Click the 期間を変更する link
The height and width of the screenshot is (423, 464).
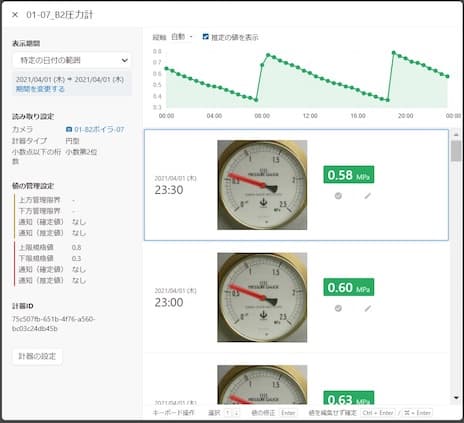point(40,89)
